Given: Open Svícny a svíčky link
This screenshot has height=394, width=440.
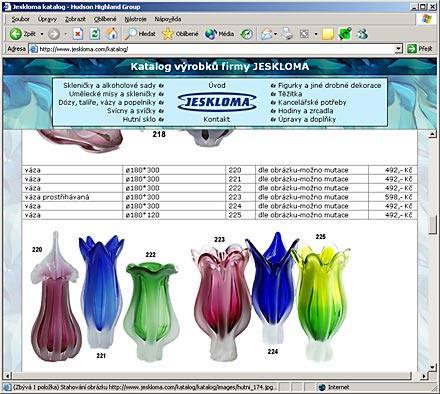Looking at the screenshot, I should (131, 111).
